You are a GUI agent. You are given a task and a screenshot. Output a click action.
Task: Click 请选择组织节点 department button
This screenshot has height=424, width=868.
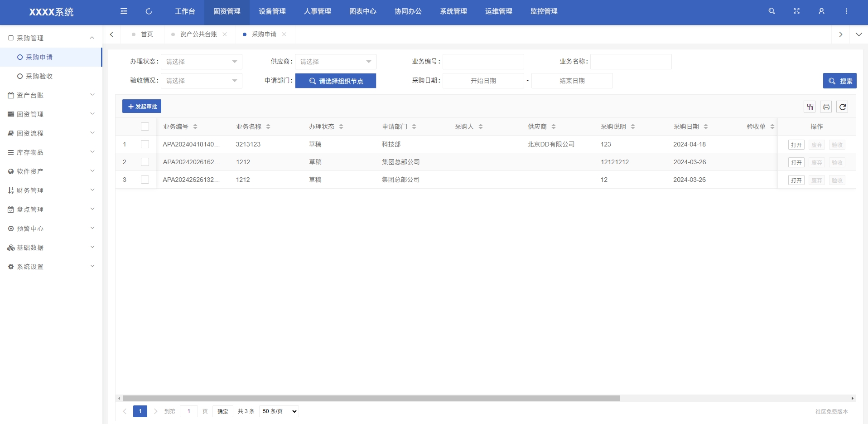pos(336,81)
